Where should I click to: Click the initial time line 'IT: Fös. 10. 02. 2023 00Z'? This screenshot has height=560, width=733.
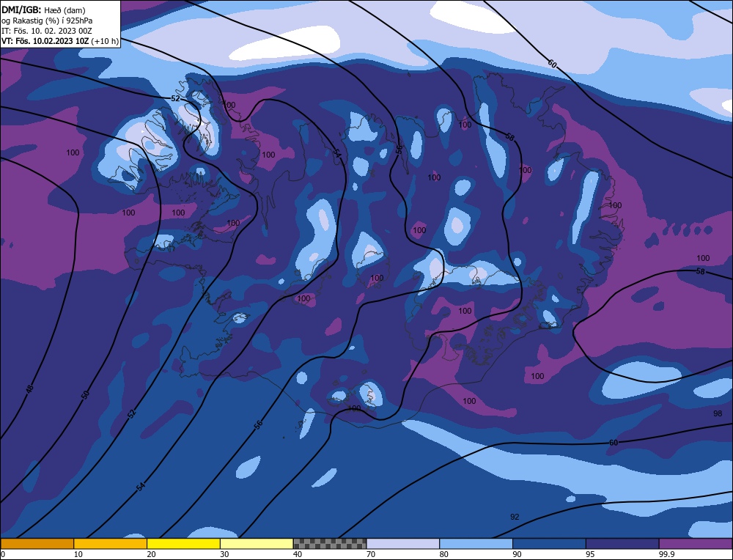[47, 31]
